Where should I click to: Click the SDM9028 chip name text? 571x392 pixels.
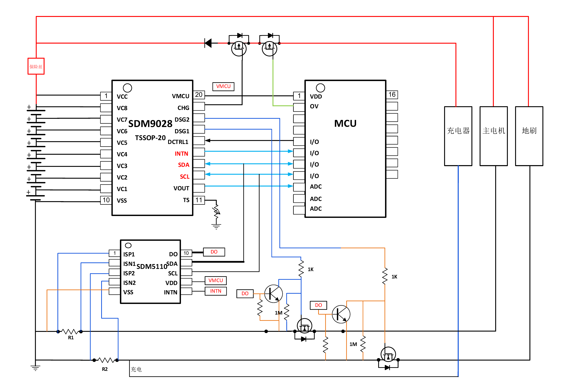pos(150,124)
